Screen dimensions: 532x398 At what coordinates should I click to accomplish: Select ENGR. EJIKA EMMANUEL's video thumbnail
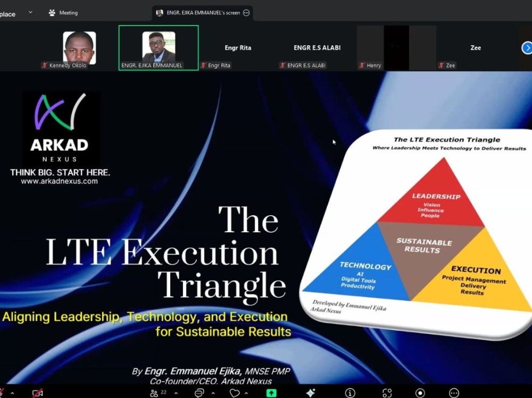coord(159,48)
